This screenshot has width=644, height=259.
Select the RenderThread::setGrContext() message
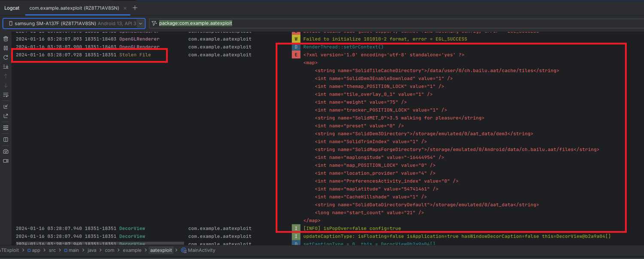pos(343,47)
